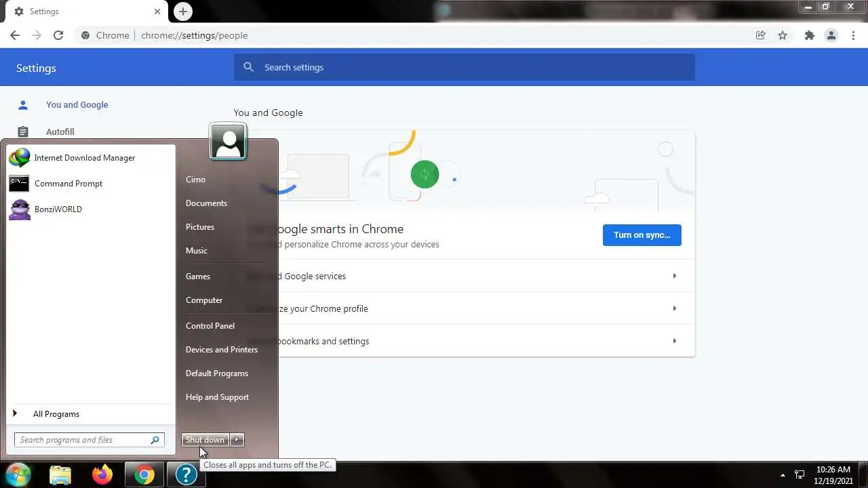Click the Autofill clipboard icon

[x=23, y=131]
